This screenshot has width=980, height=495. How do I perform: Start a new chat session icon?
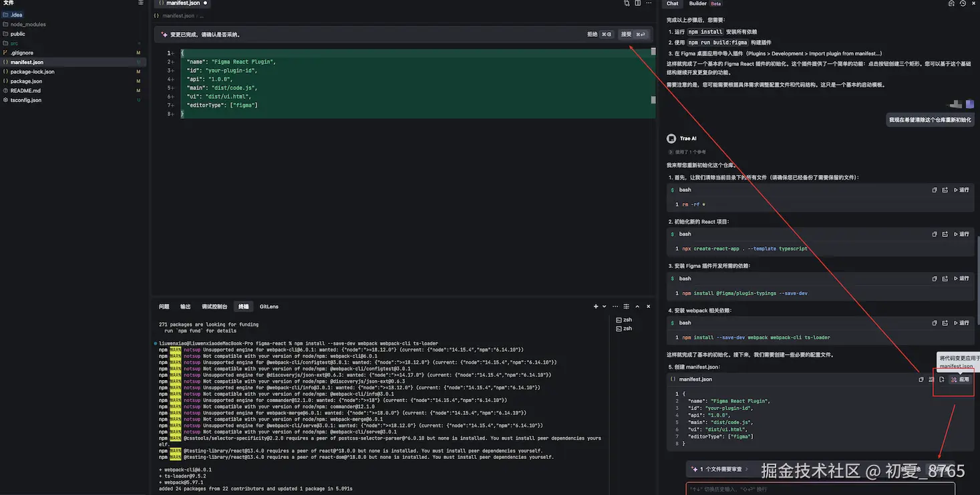[951, 3]
